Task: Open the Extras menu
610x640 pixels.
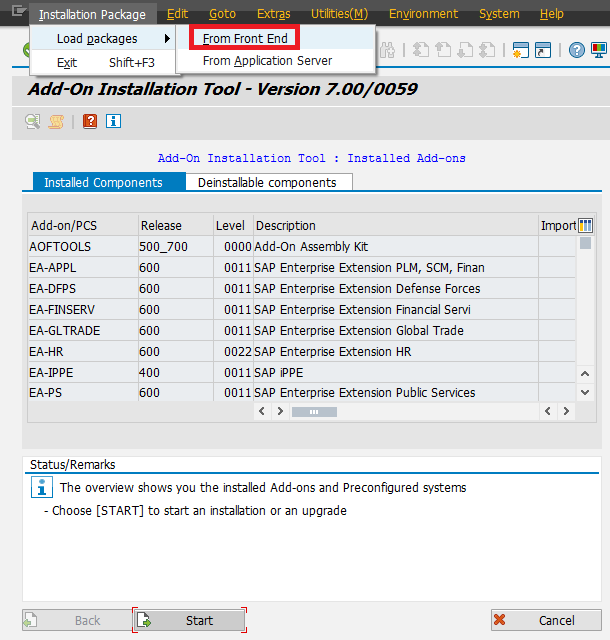Action: coord(273,14)
